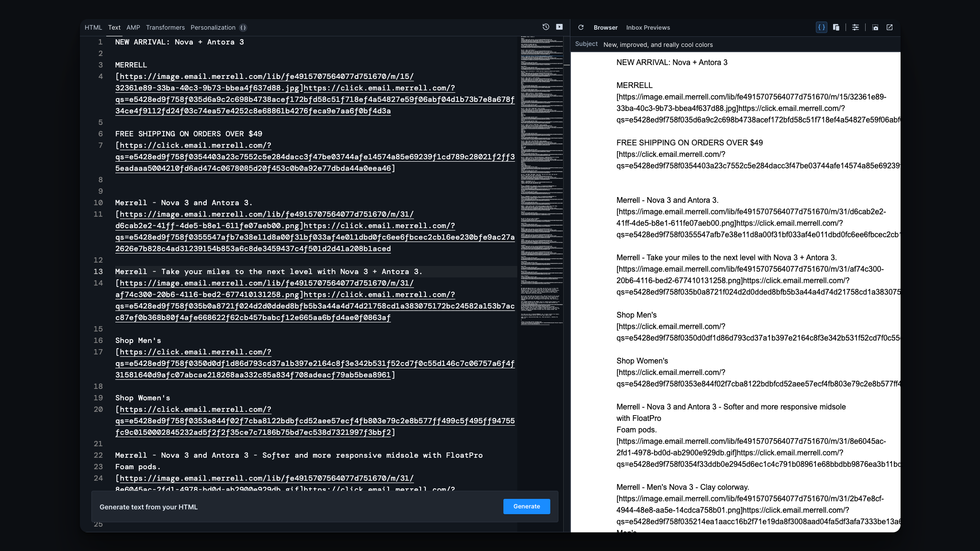
Task: Click the code minimap overview
Action: [542, 182]
